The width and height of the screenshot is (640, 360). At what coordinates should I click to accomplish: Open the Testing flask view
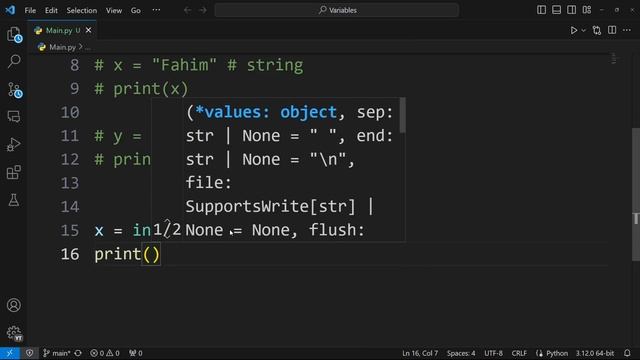click(x=14, y=200)
